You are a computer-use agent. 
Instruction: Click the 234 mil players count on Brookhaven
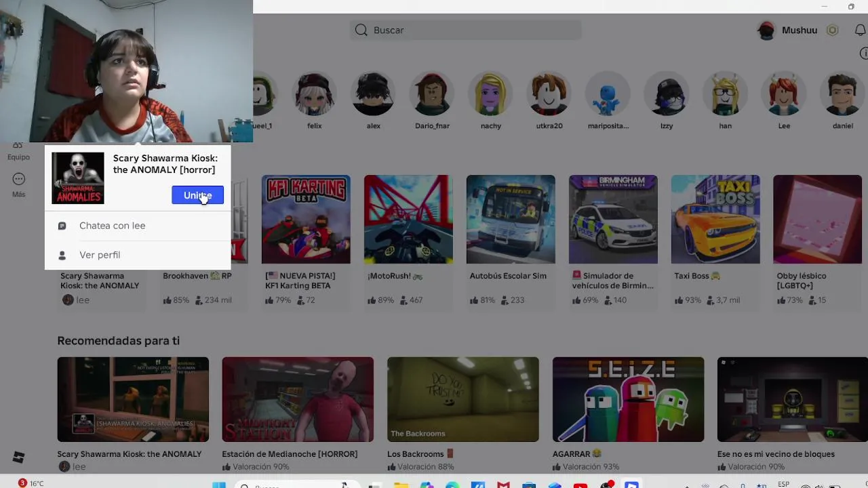(214, 300)
